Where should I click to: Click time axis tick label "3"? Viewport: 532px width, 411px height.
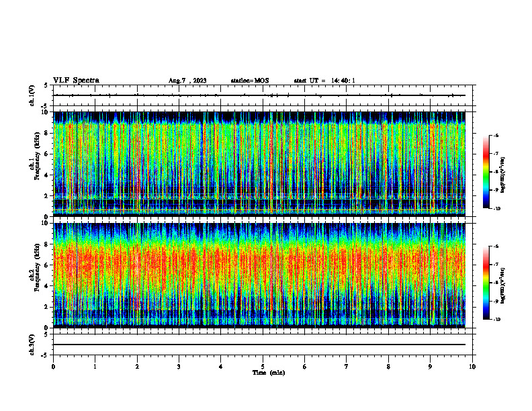click(179, 367)
